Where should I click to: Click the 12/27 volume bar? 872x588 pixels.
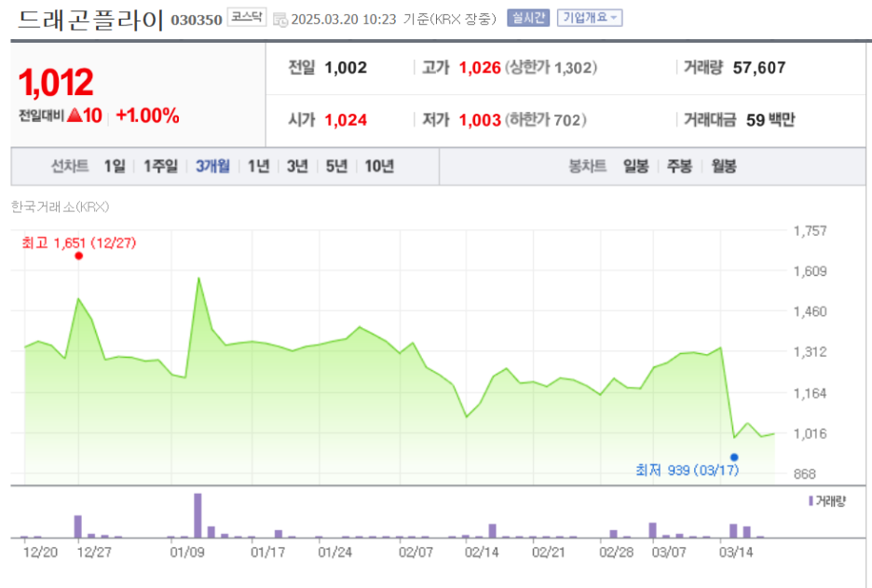click(x=78, y=526)
